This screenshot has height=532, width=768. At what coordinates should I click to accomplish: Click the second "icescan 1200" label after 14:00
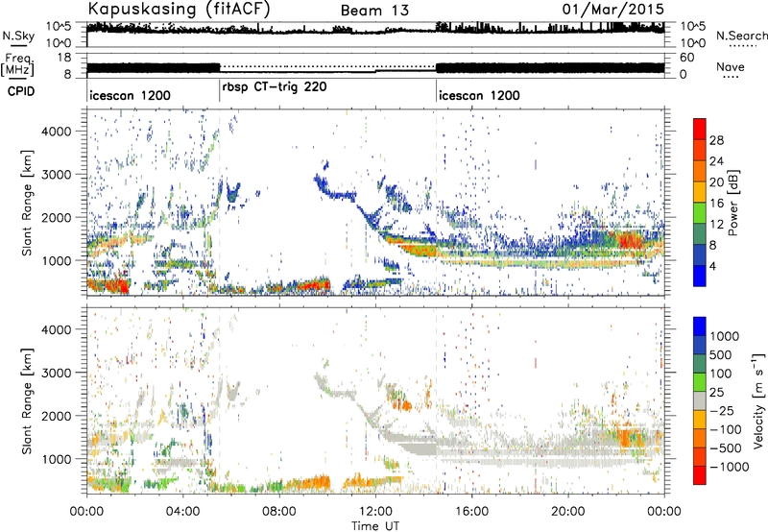pyautogui.click(x=479, y=95)
